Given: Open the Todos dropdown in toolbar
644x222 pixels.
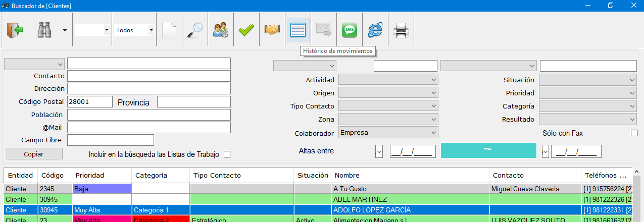Looking at the screenshot, I should tap(134, 30).
